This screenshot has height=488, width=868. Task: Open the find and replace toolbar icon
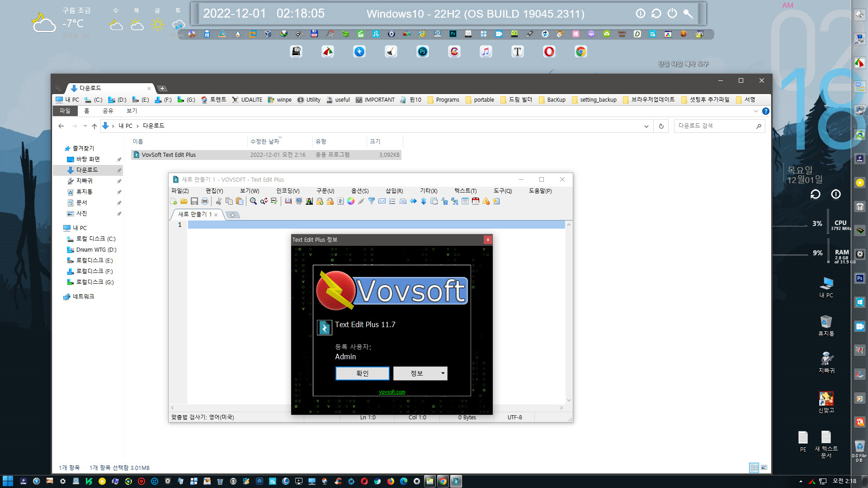tap(264, 202)
